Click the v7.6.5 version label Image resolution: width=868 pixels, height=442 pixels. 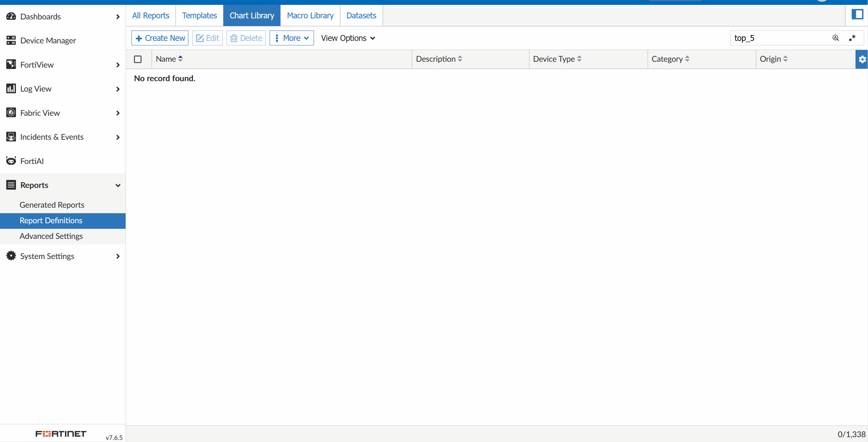tap(114, 437)
